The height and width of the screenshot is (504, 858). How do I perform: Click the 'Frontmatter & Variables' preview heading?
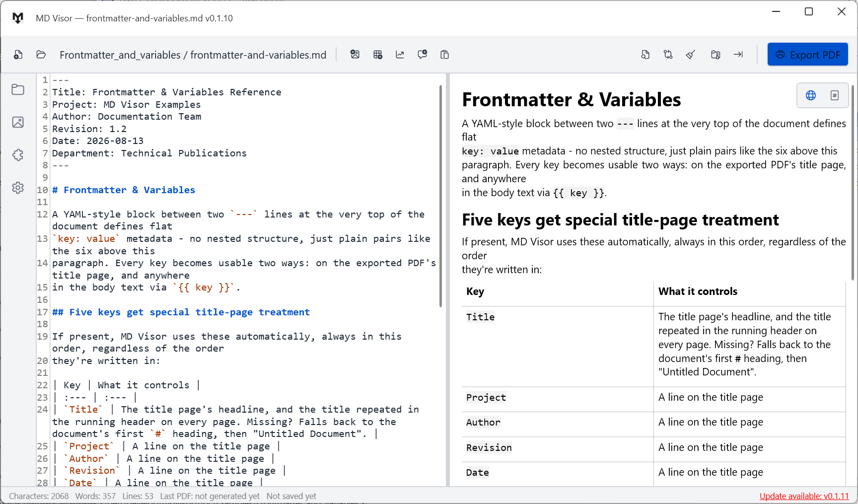pos(572,100)
